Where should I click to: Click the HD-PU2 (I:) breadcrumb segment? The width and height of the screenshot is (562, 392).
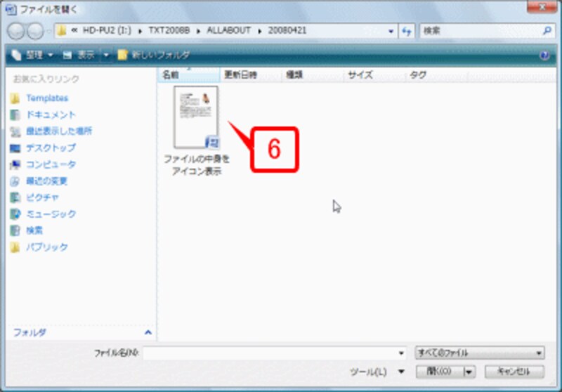click(107, 30)
